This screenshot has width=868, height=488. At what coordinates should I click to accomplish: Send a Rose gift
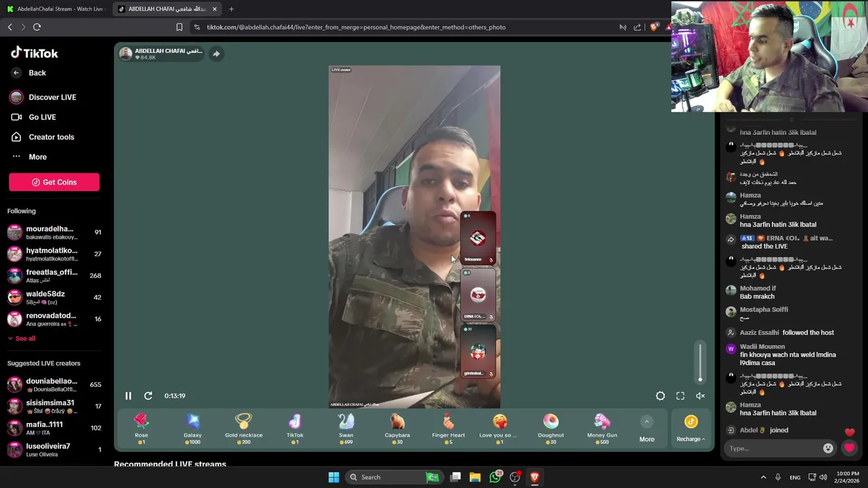pos(141,428)
